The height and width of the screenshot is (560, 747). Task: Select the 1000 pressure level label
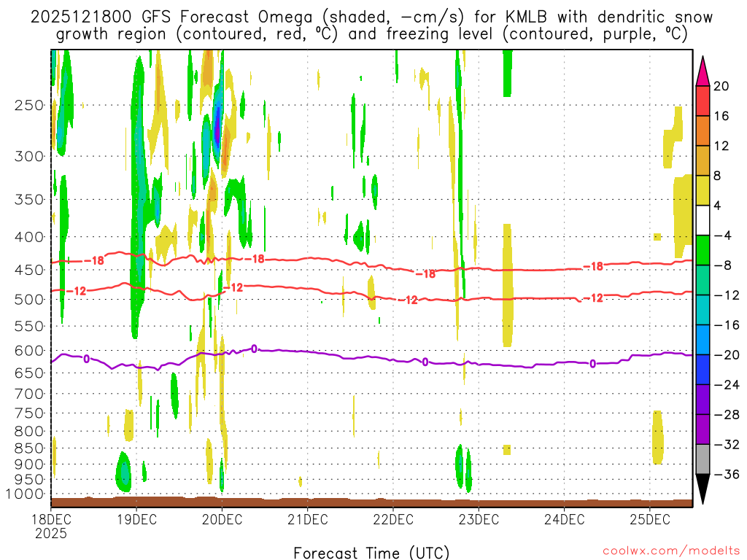pyautogui.click(x=24, y=494)
